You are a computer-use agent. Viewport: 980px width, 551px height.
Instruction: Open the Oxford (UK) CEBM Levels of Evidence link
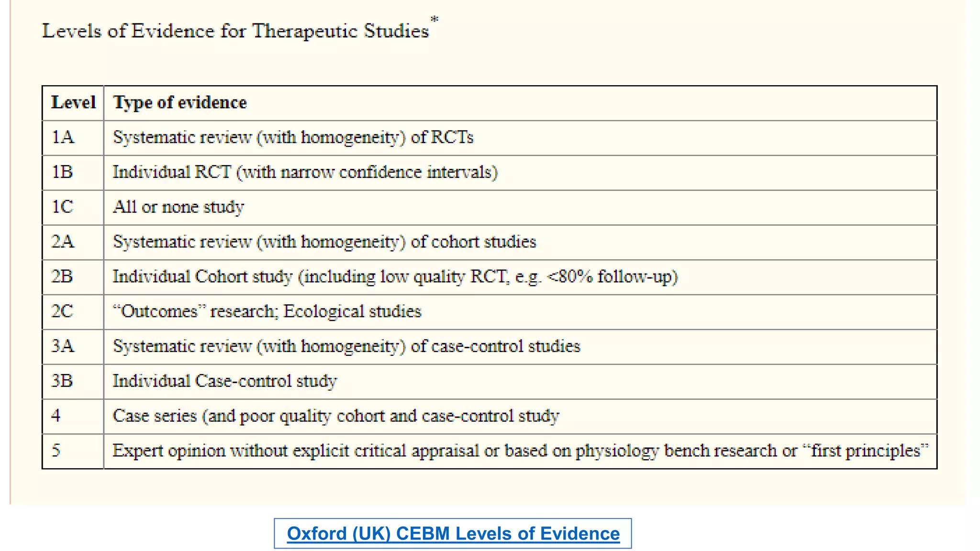pyautogui.click(x=453, y=533)
